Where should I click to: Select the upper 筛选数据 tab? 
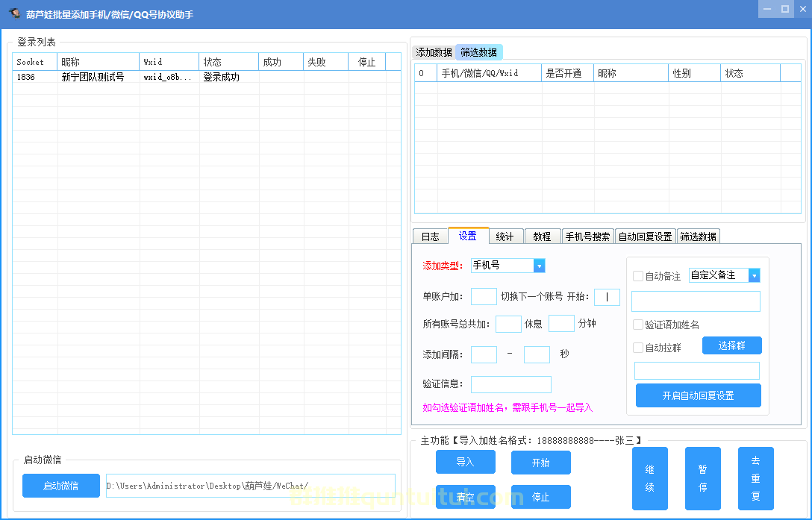[x=479, y=52]
